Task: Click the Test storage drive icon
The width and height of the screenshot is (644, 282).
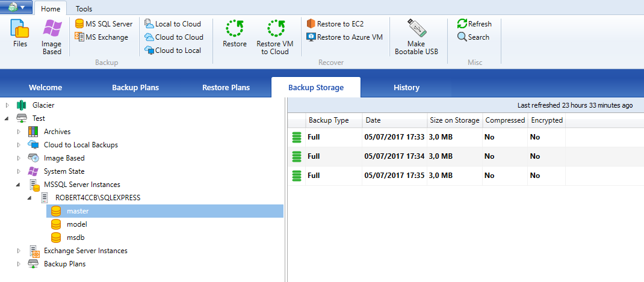Action: click(21, 118)
